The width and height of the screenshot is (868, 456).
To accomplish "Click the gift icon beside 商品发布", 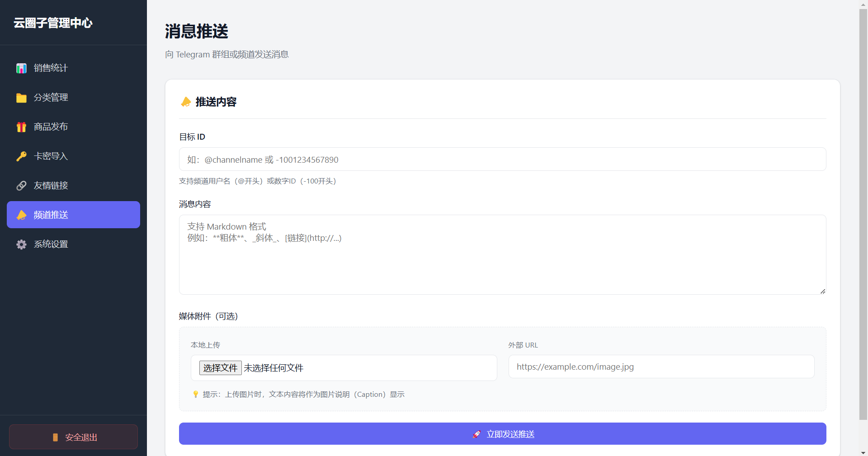I will [21, 127].
